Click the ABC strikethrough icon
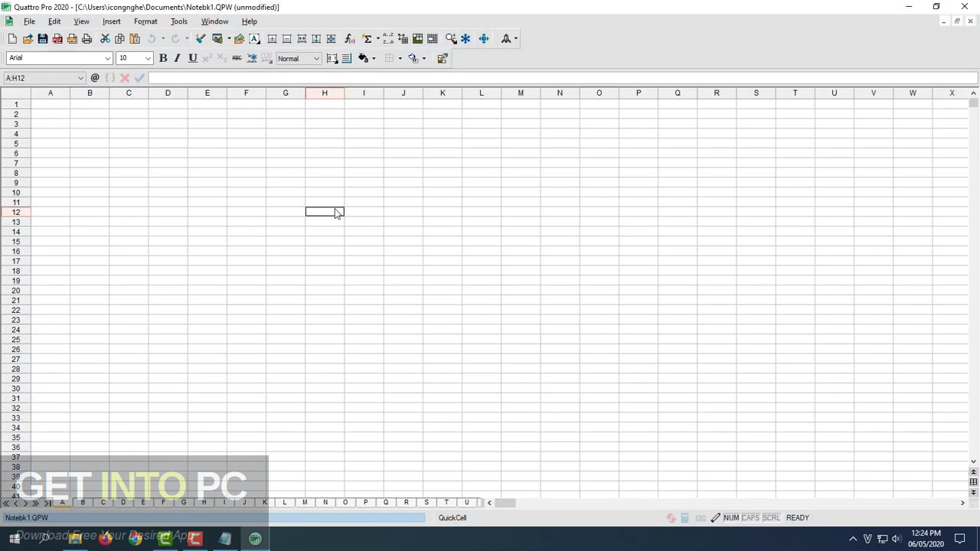Viewport: 980px width, 551px height. click(237, 58)
